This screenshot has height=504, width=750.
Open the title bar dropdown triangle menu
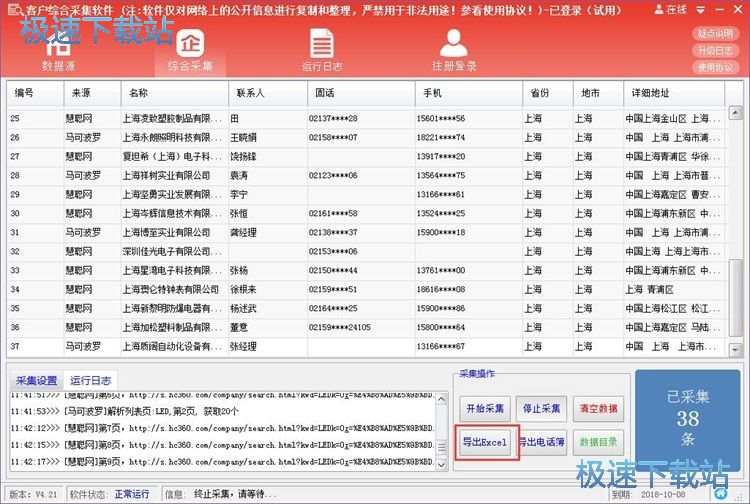coord(700,10)
